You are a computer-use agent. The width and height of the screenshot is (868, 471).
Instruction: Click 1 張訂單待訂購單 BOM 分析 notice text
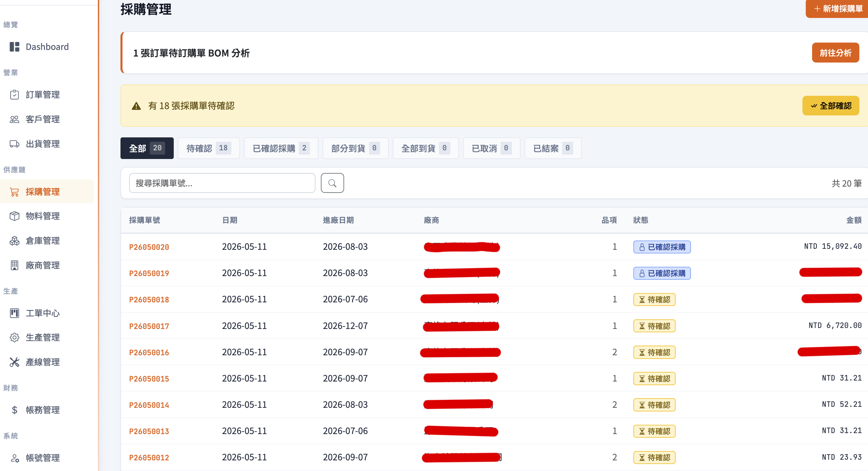tap(191, 53)
